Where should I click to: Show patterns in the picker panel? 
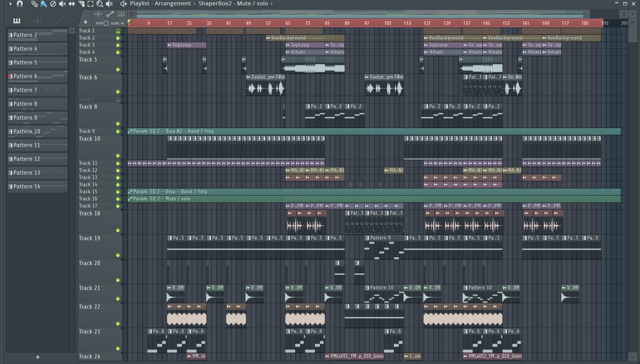tap(17, 21)
